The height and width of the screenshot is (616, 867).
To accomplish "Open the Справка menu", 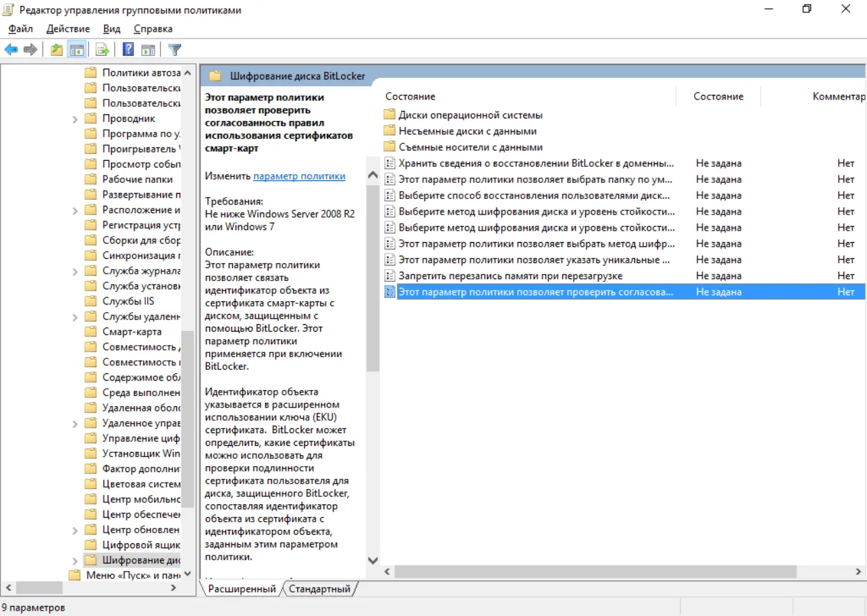I will click(x=153, y=29).
